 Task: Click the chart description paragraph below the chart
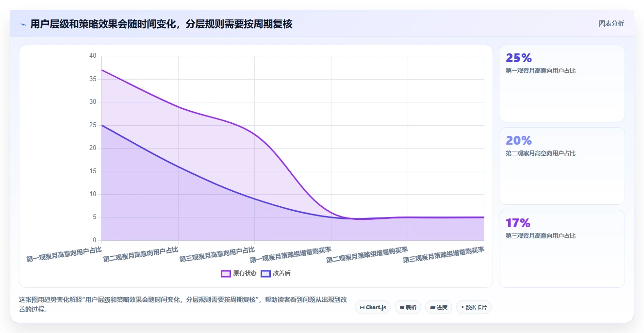[x=183, y=304]
